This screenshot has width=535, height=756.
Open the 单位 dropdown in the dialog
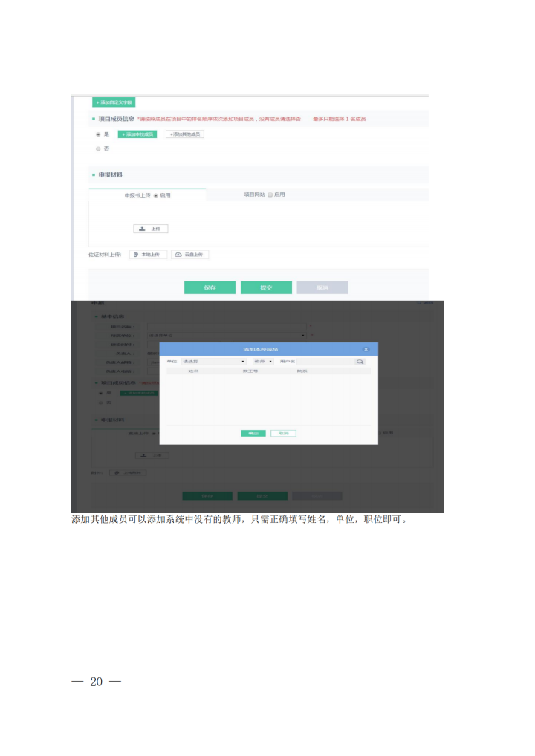point(213,362)
